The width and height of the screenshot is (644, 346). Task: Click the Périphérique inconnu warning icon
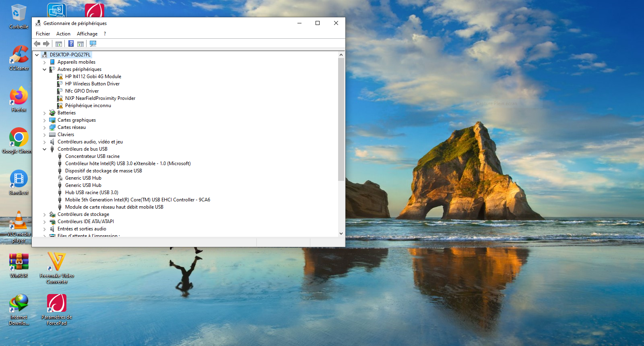pos(60,106)
